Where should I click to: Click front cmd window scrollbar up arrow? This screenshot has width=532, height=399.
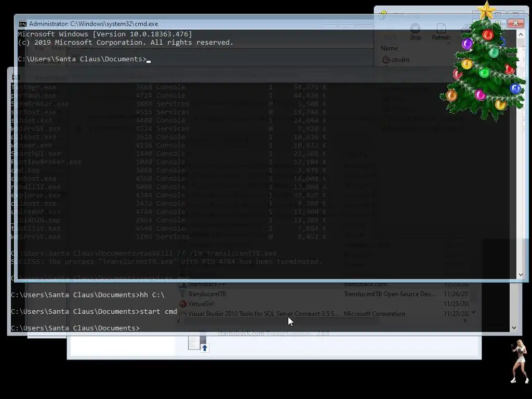point(521,34)
